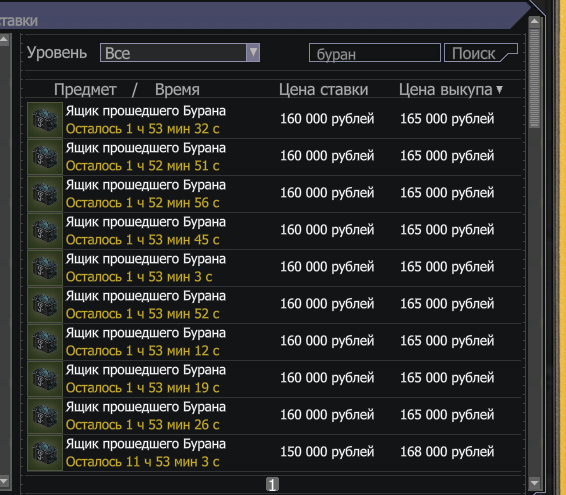Click crate icon of lot with 32 s remaining
Screen dimensions: 566x495
[45, 120]
